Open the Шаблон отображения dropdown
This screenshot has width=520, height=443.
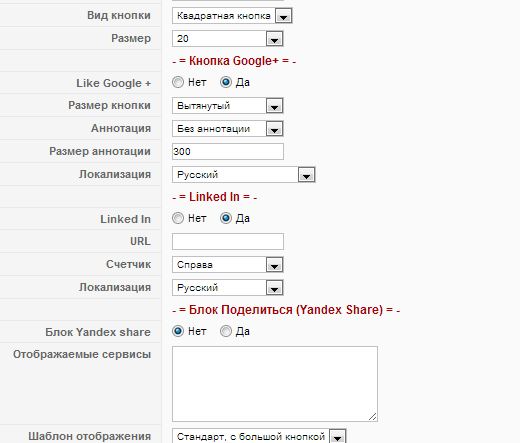pyautogui.click(x=259, y=436)
